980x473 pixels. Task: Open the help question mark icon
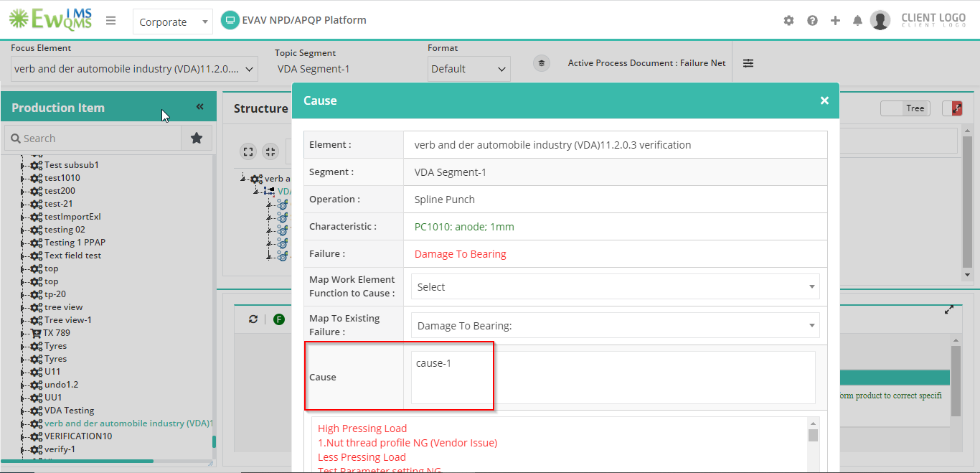812,21
